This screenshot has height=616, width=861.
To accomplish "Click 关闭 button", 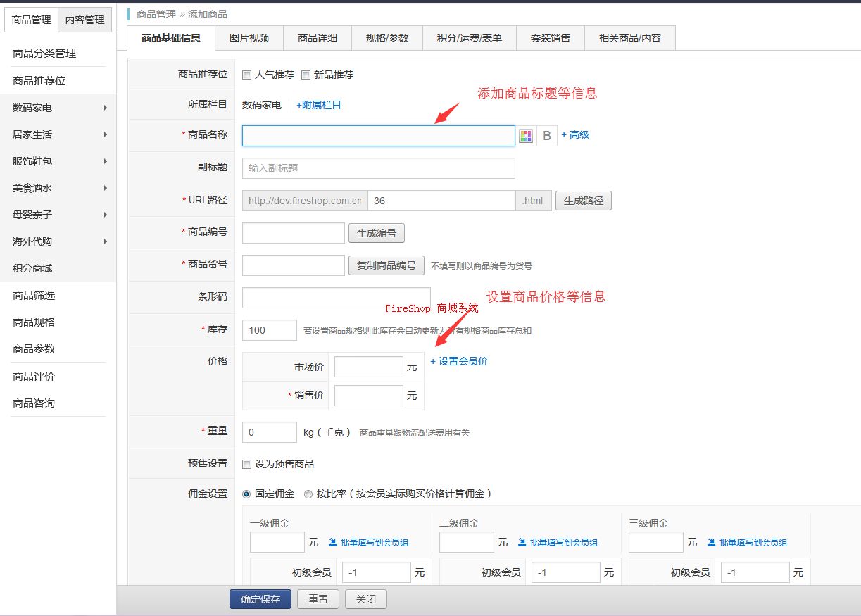I will click(366, 599).
